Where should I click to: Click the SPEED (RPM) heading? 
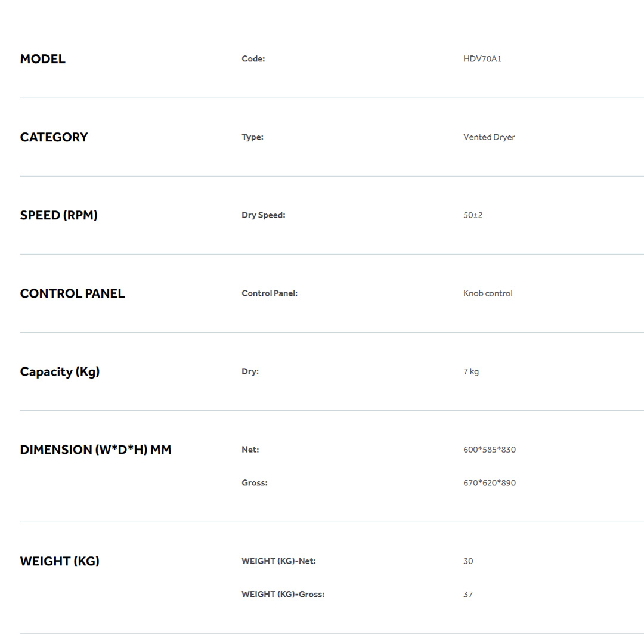pyautogui.click(x=58, y=215)
